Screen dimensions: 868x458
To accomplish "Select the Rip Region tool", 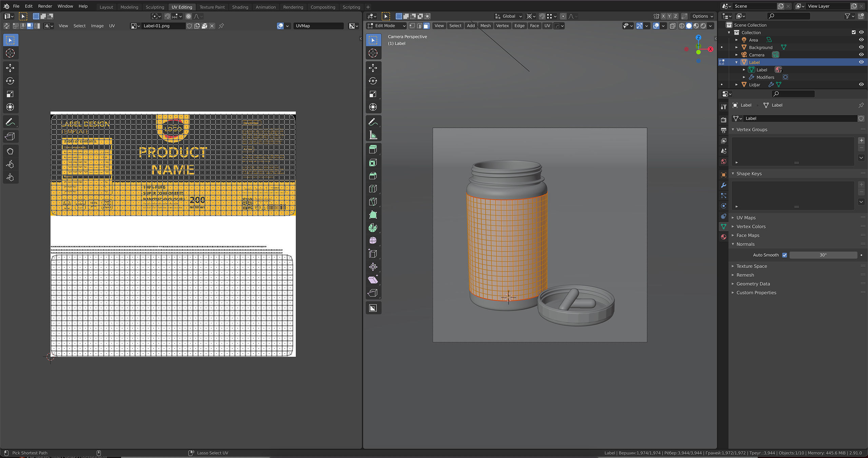I will [373, 293].
